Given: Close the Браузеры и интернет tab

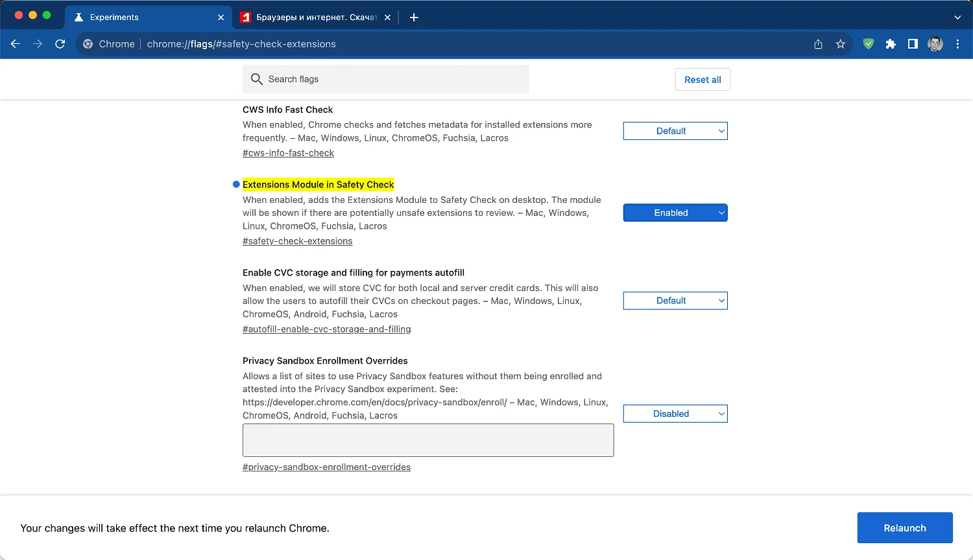Looking at the screenshot, I should pos(387,17).
